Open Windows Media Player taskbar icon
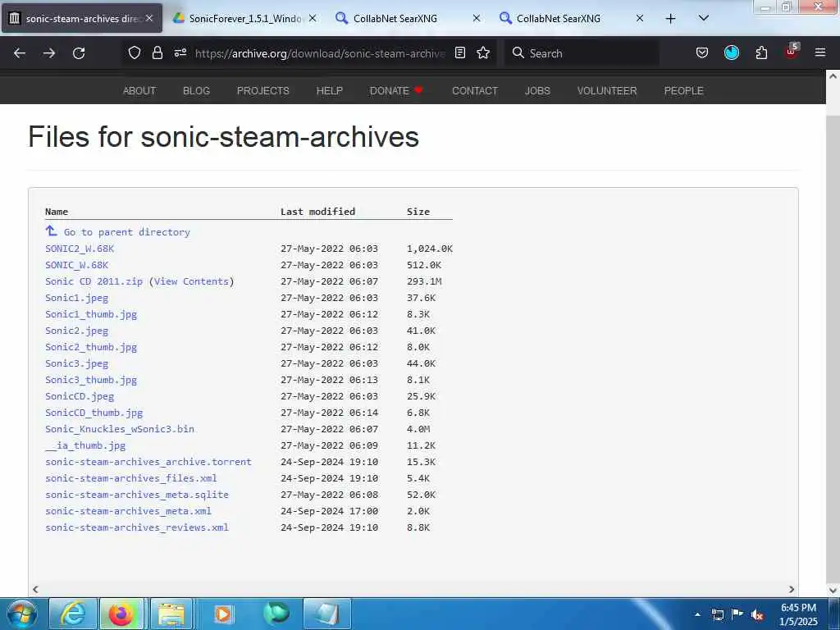Screen dimensions: 840x630 [x=222, y=614]
